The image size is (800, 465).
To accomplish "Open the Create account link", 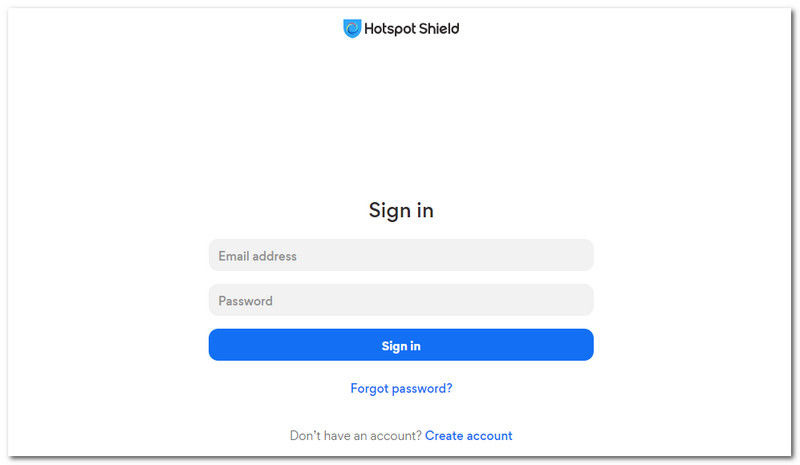I will pos(468,435).
